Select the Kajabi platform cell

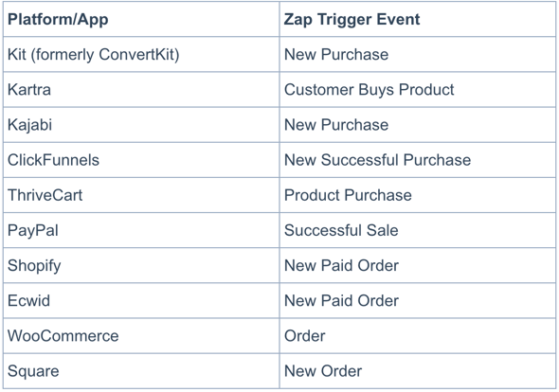pyautogui.click(x=141, y=125)
